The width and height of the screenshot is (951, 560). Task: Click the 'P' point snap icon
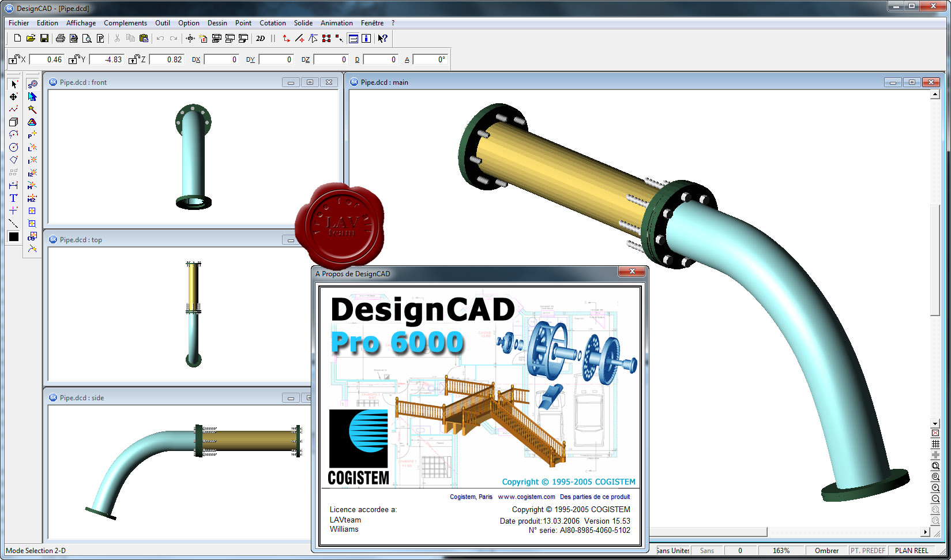[32, 135]
